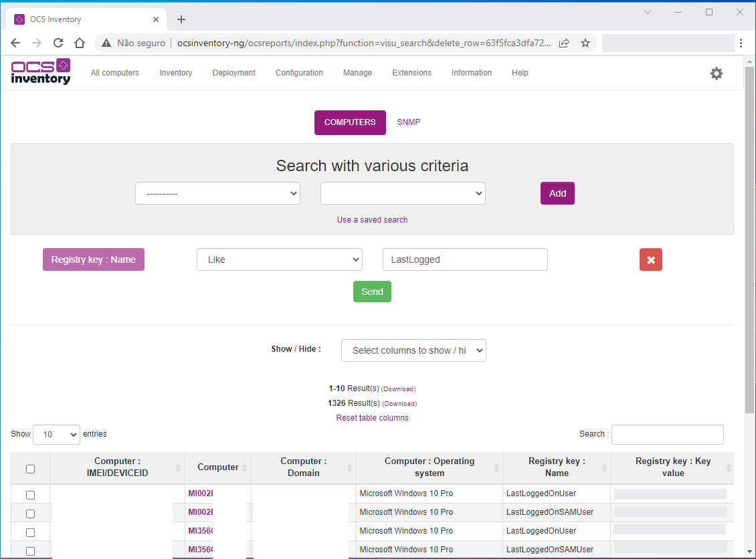The image size is (756, 559).
Task: Reload the page using the refresh icon
Action: tap(58, 42)
